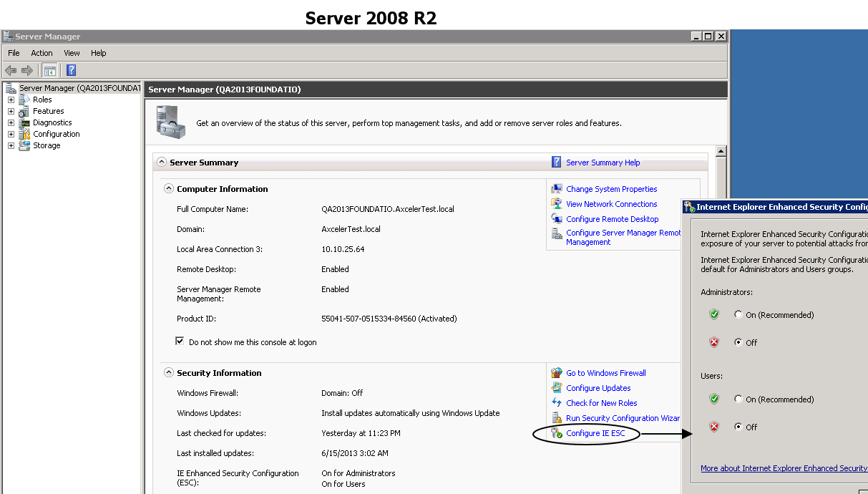
Task: Uncheck 'Do not show me this console at logon'
Action: [x=181, y=342]
